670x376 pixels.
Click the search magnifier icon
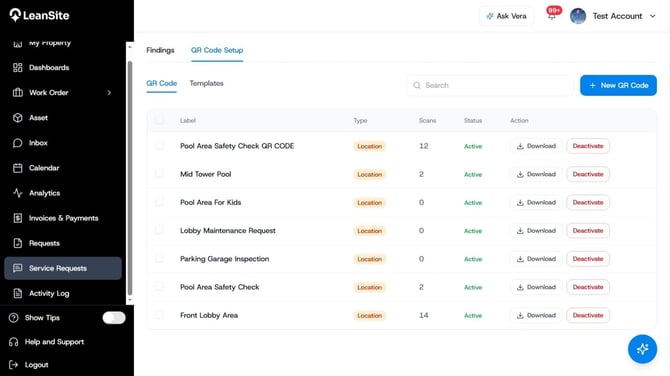(x=417, y=85)
